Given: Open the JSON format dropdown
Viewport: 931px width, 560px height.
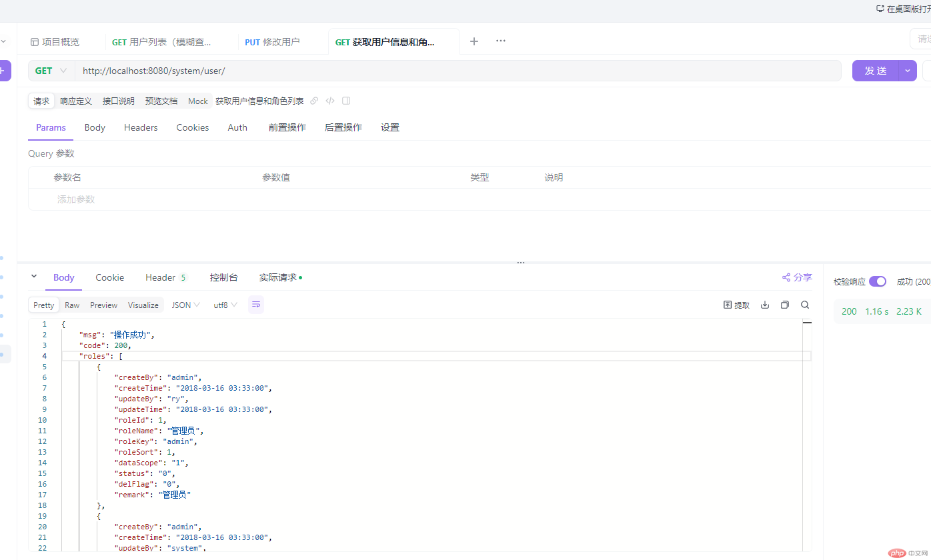Looking at the screenshot, I should [x=186, y=305].
